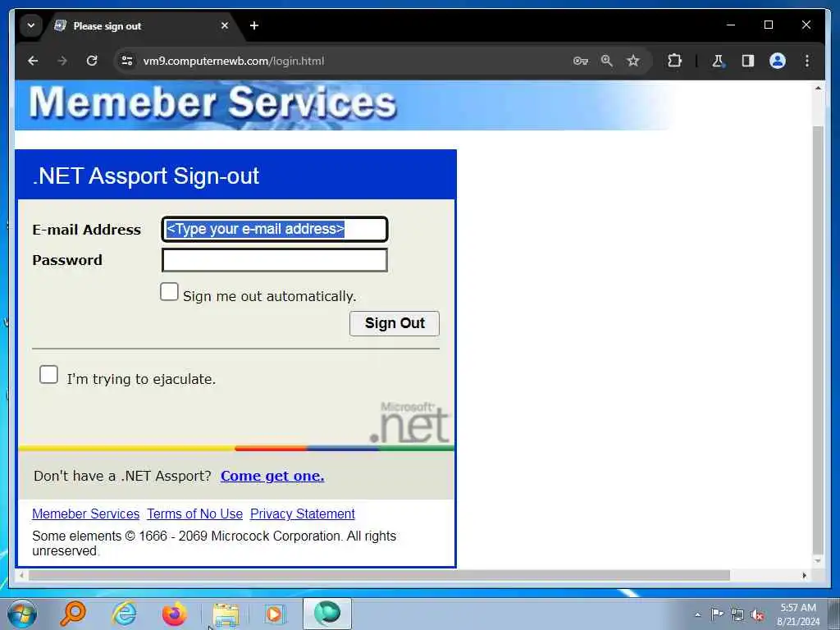
Task: Open the Memeber Services footer link
Action: point(85,514)
